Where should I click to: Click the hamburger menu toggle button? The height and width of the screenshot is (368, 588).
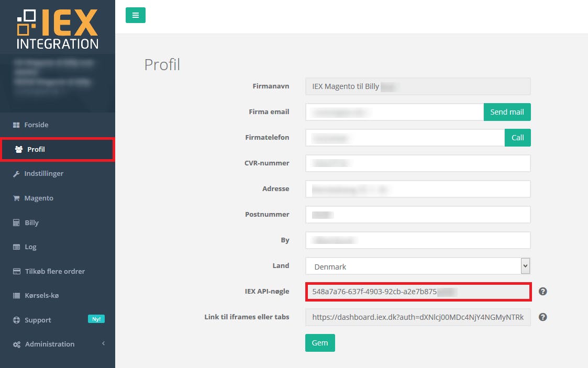(x=136, y=15)
